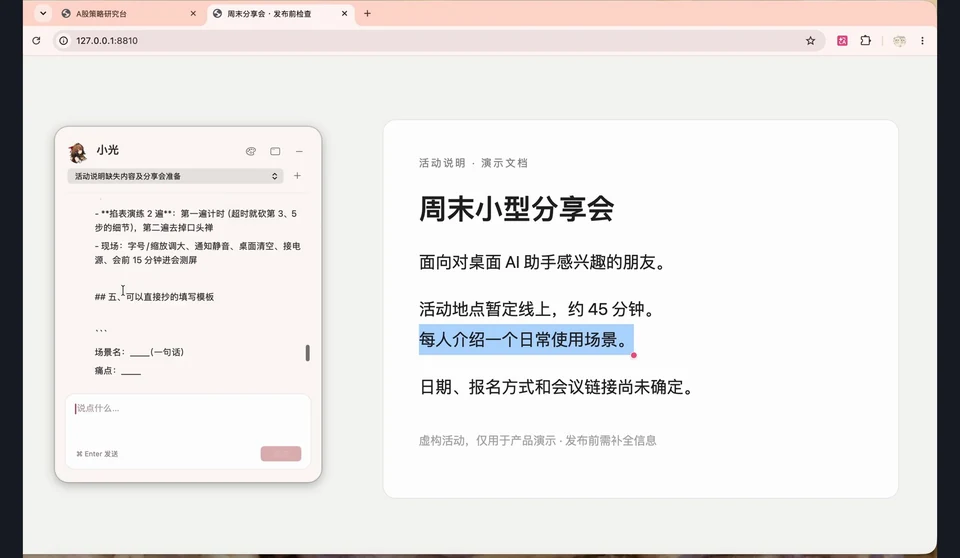This screenshot has height=558, width=960.
Task: Start a new conversation with the plus icon
Action: coord(297,176)
